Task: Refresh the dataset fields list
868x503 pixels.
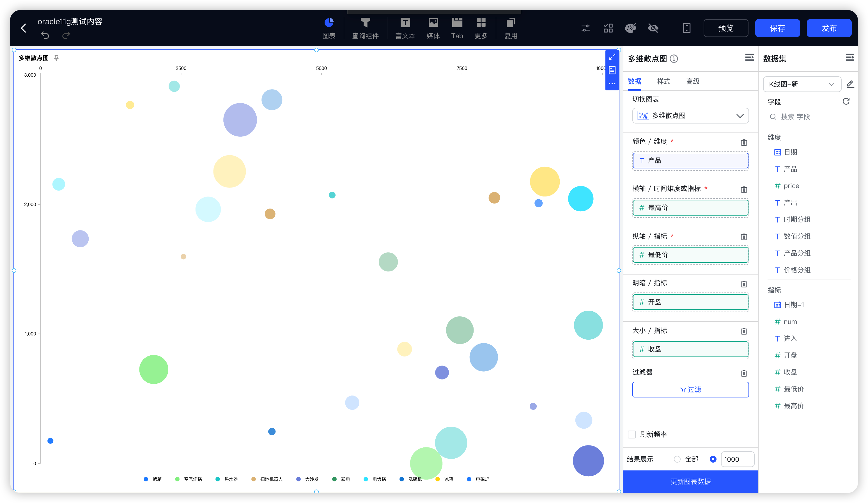Action: 846,101
